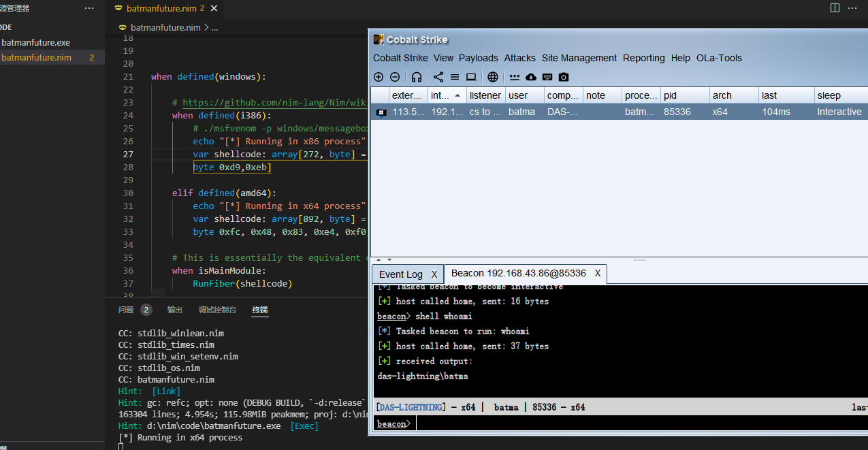Open the View menu
868x450 pixels.
click(443, 58)
